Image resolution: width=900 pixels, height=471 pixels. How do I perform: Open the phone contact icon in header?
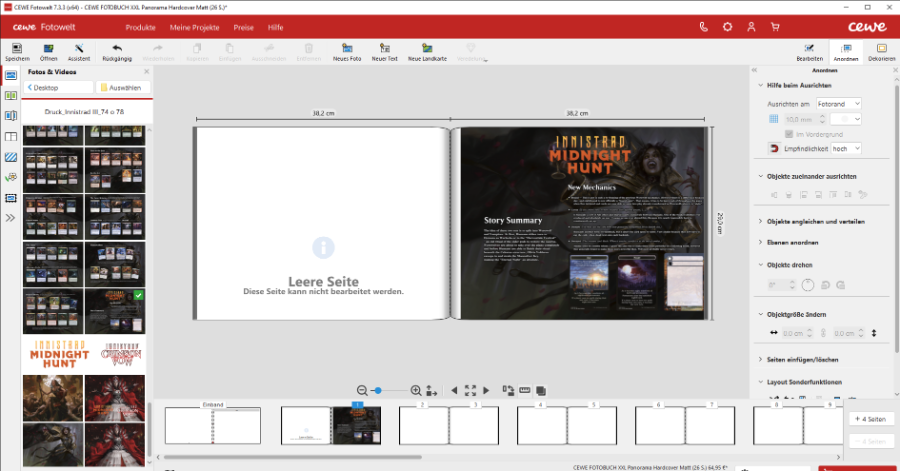705,27
